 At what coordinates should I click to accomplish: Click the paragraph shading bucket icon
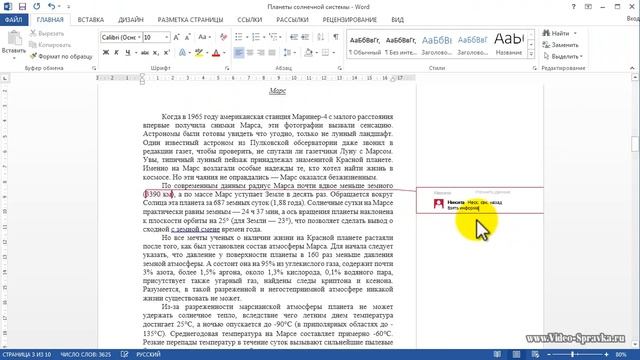[308, 53]
